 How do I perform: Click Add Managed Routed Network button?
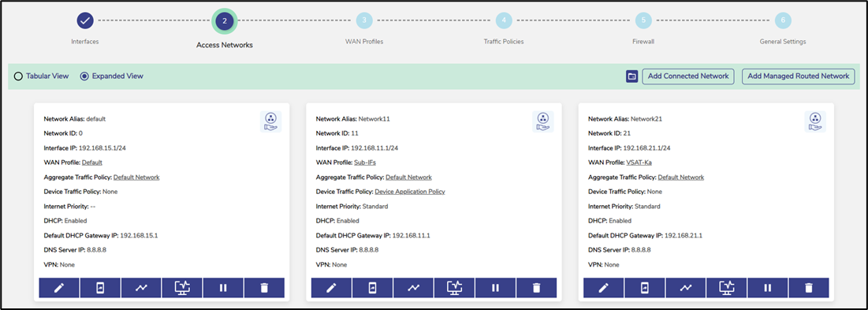pyautogui.click(x=799, y=77)
